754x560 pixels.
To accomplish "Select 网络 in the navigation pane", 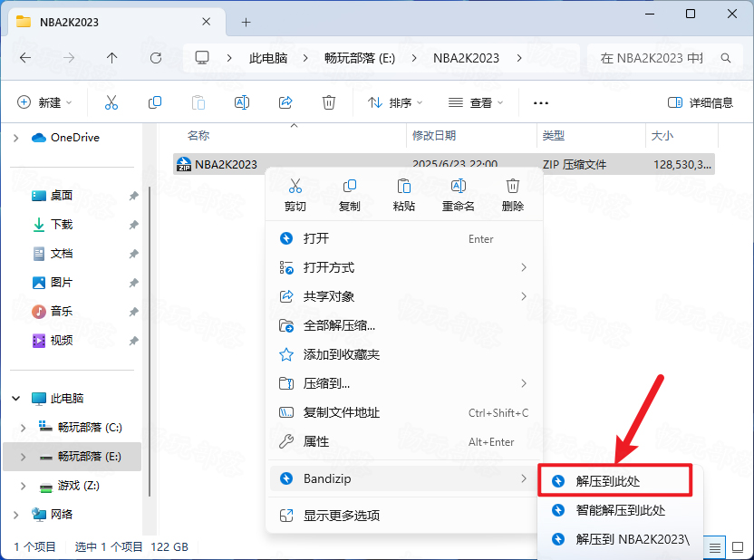I will click(62, 515).
